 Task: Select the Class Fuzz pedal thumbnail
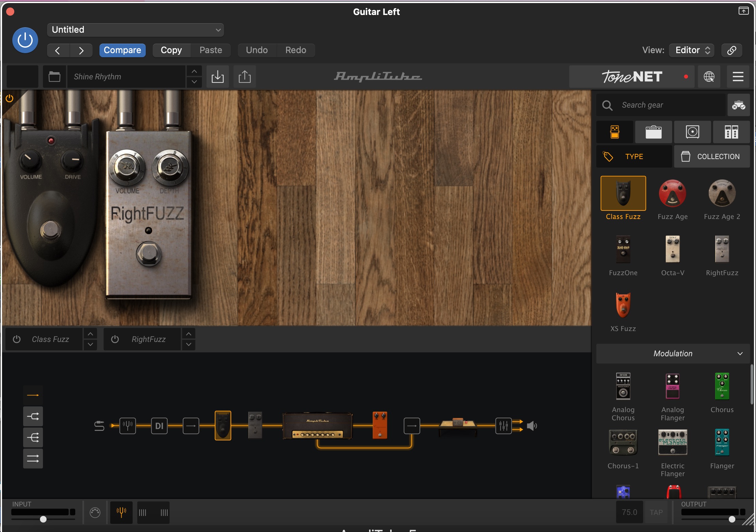(623, 193)
